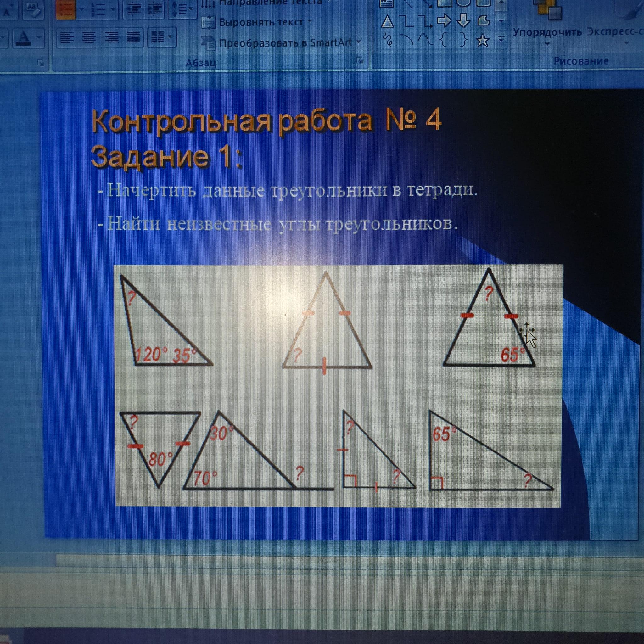Select the scribble freeform shape tool
Viewport: 644px width, 644px height.
pyautogui.click(x=388, y=40)
